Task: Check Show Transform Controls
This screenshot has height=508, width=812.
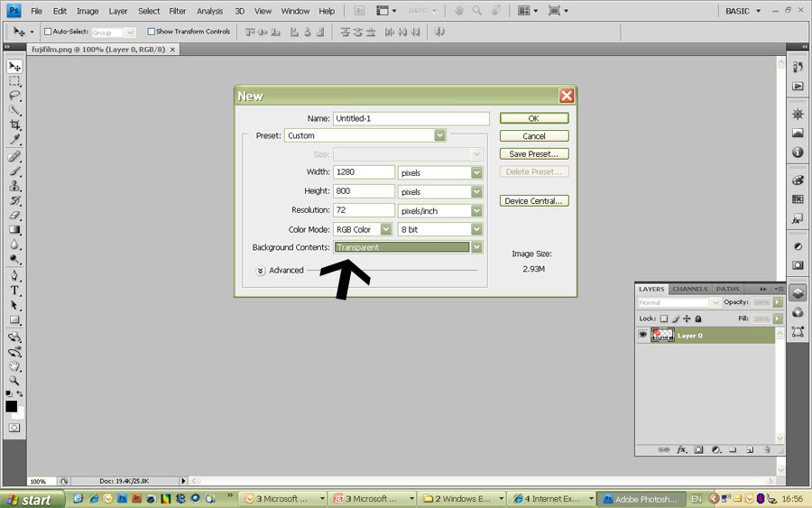Action: click(x=152, y=32)
